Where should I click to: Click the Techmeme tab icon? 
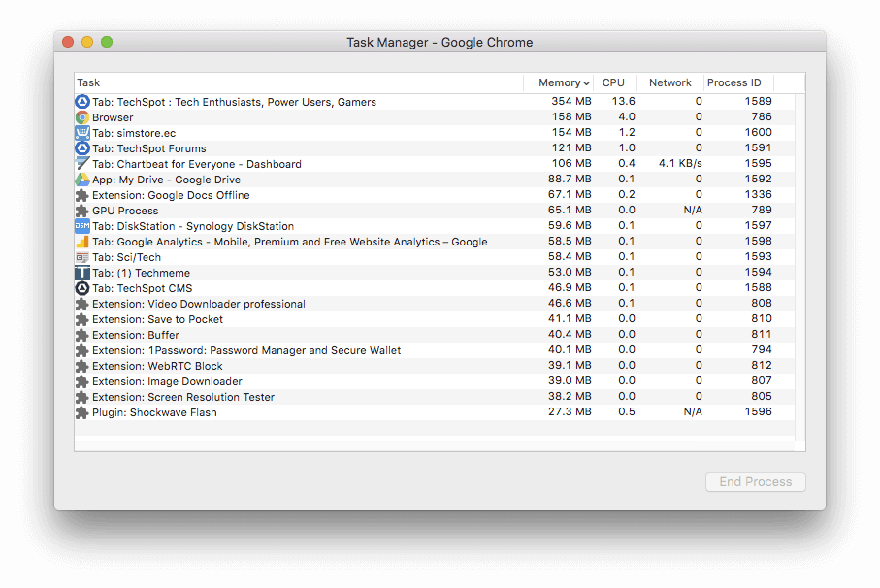pos(82,273)
